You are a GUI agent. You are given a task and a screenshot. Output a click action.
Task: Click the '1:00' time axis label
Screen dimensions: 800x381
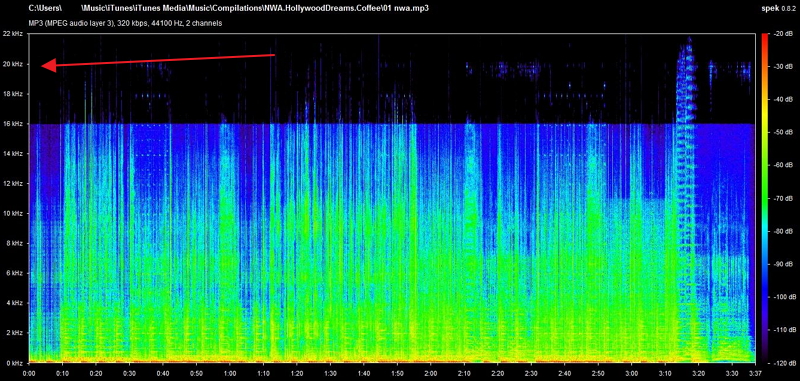[x=230, y=372]
